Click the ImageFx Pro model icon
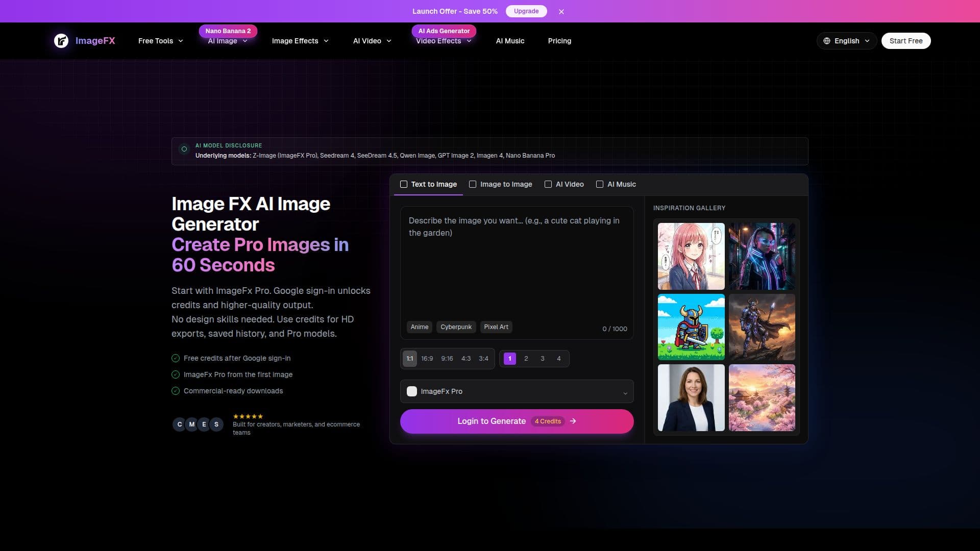The height and width of the screenshot is (551, 980). point(412,391)
